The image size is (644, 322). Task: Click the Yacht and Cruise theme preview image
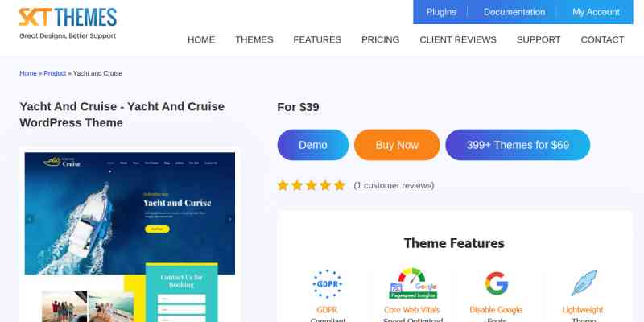[x=130, y=236]
